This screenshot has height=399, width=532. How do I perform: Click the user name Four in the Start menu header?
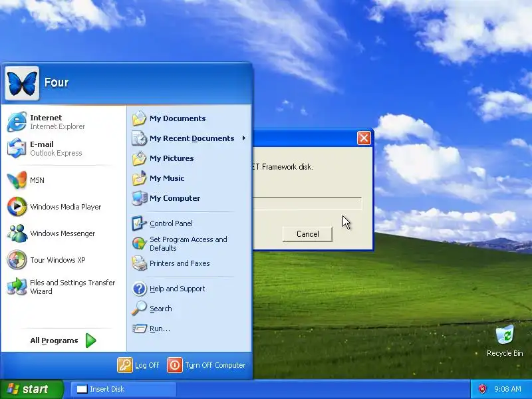click(57, 82)
